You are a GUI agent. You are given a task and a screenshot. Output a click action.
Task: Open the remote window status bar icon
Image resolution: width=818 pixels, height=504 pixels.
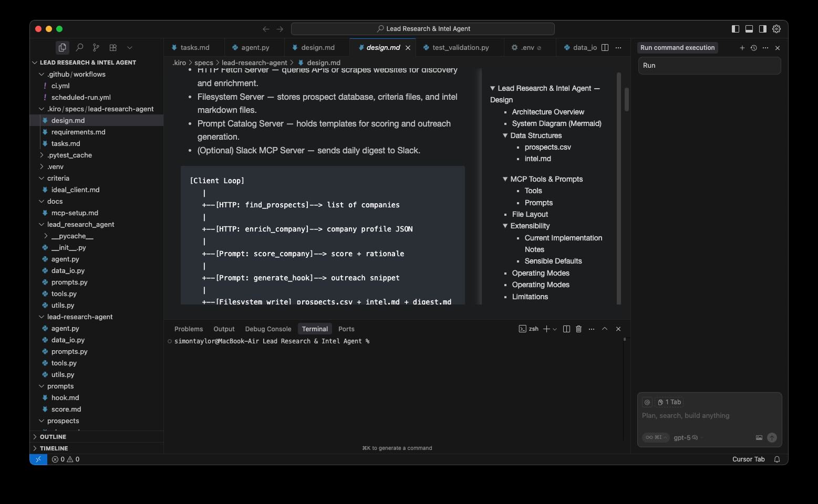point(38,459)
